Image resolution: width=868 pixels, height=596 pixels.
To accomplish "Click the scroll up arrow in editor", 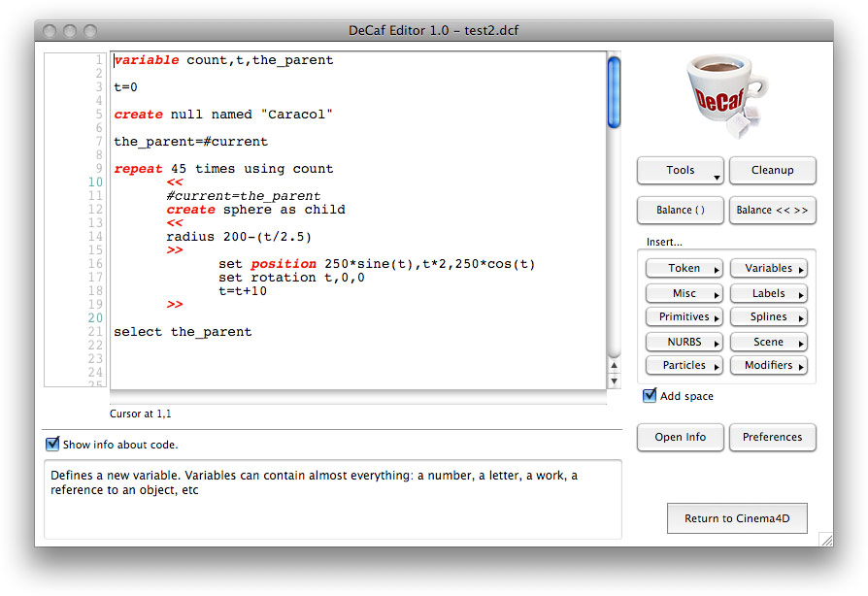I will point(614,366).
